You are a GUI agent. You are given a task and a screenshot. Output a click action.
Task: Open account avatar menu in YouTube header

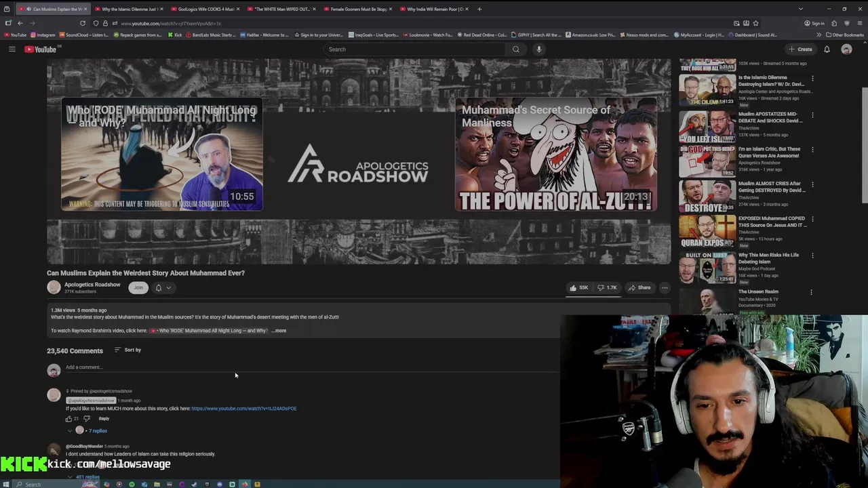(x=846, y=49)
